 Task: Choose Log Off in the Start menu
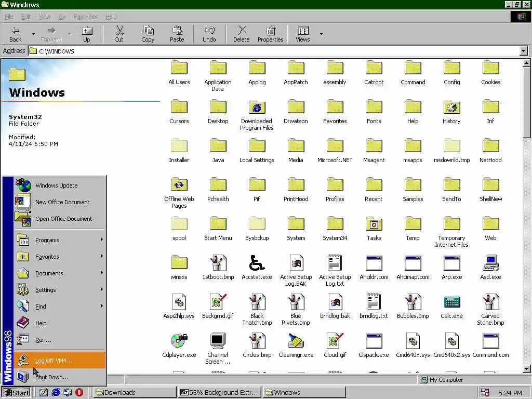coord(60,361)
